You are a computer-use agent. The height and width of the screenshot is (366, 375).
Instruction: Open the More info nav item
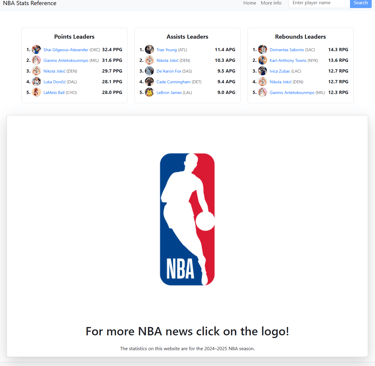tap(271, 3)
